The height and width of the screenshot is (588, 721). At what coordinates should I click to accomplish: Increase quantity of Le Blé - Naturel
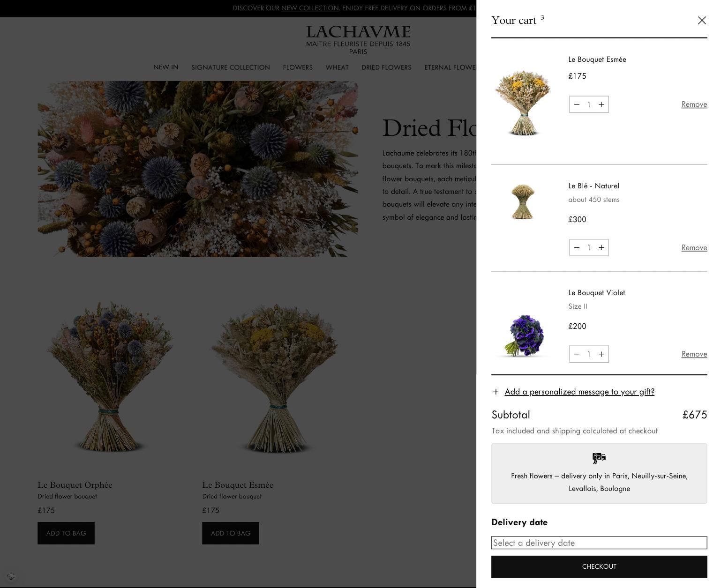(x=601, y=247)
